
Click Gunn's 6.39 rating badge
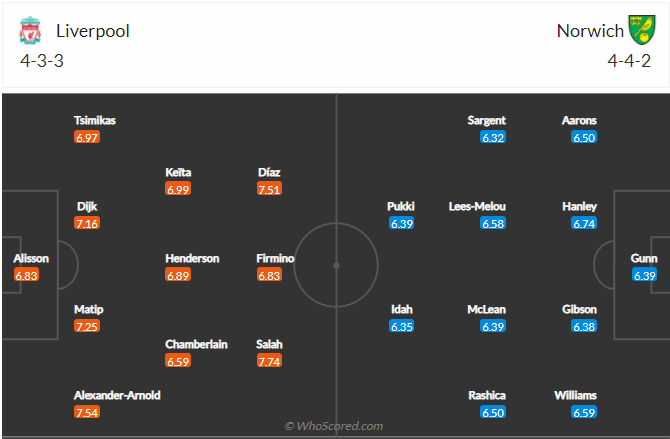coord(644,275)
